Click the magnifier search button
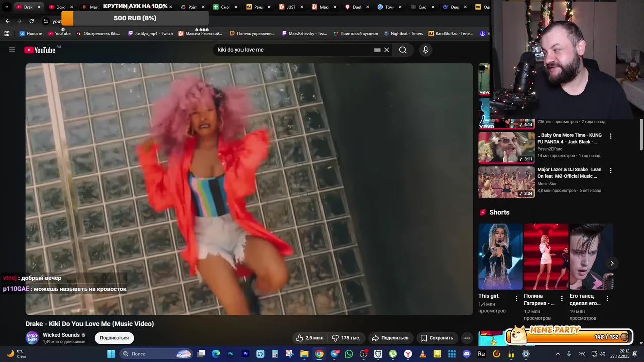This screenshot has width=644, height=362. click(x=403, y=50)
